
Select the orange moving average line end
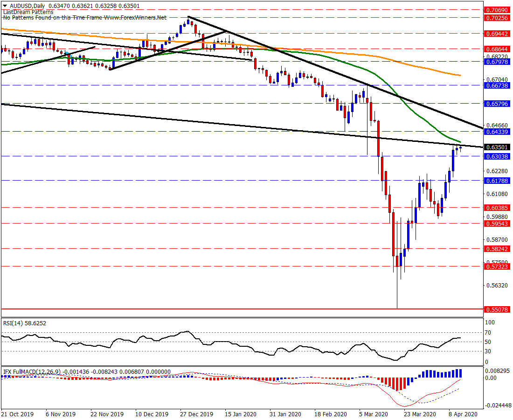[460, 75]
